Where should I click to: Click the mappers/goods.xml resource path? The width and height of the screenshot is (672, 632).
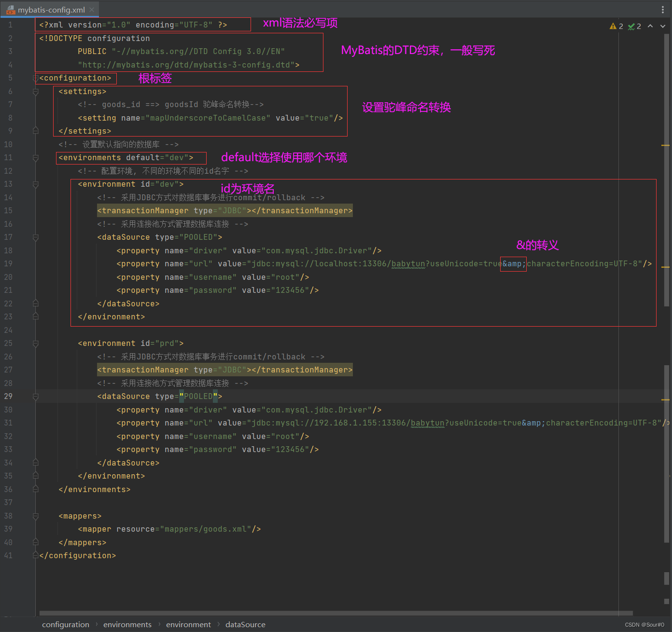pyautogui.click(x=205, y=529)
